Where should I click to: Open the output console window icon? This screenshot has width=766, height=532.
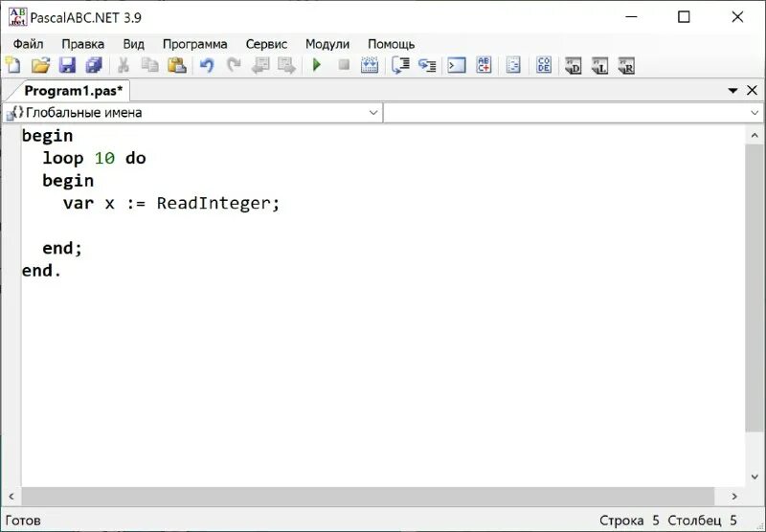[457, 65]
